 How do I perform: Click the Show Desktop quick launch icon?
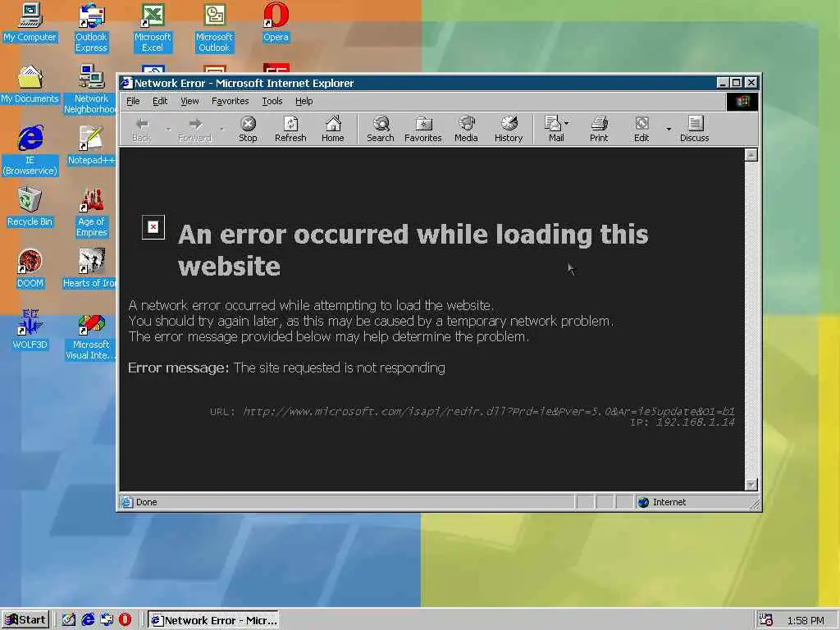[69, 620]
